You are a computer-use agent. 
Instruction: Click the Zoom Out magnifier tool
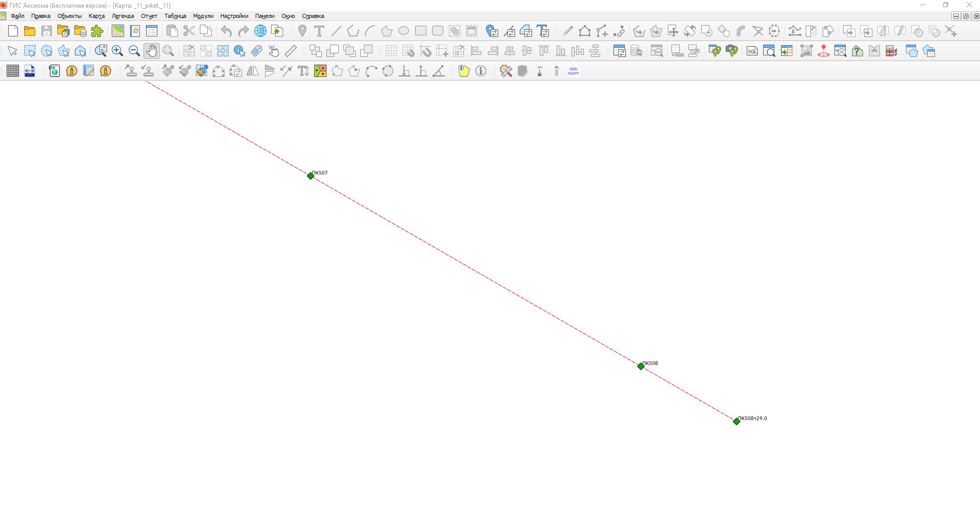point(134,51)
